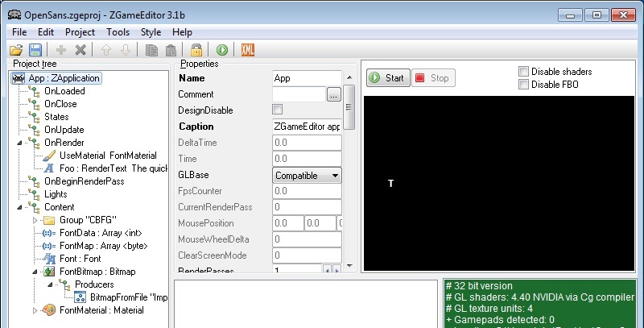Select the OnBeginRenderPass tree item
644x328 pixels.
(x=85, y=181)
